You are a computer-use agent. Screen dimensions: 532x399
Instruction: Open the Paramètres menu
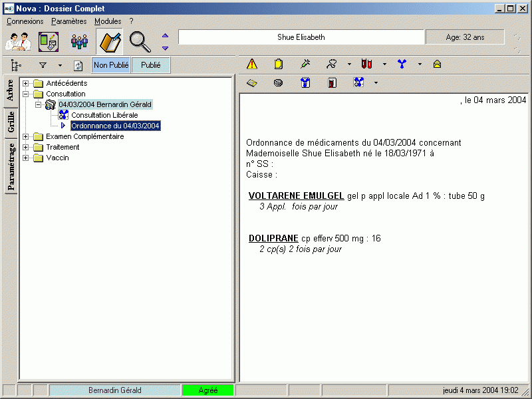[x=69, y=21]
